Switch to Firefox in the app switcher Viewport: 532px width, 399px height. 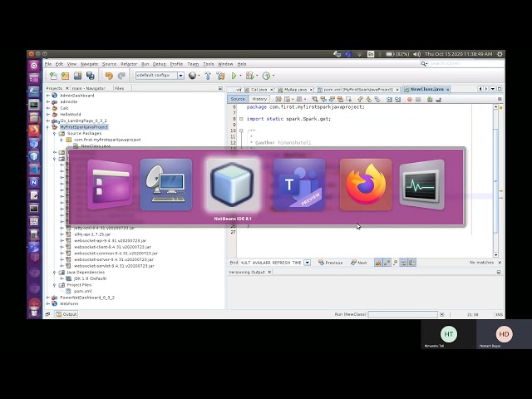(x=366, y=185)
